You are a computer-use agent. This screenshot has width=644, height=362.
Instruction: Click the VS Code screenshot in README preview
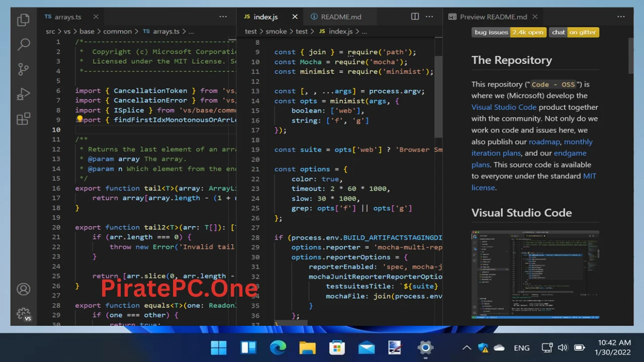click(x=535, y=275)
